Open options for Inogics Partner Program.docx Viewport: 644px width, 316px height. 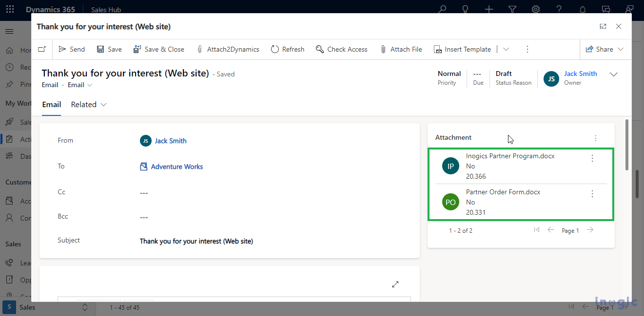tap(592, 158)
